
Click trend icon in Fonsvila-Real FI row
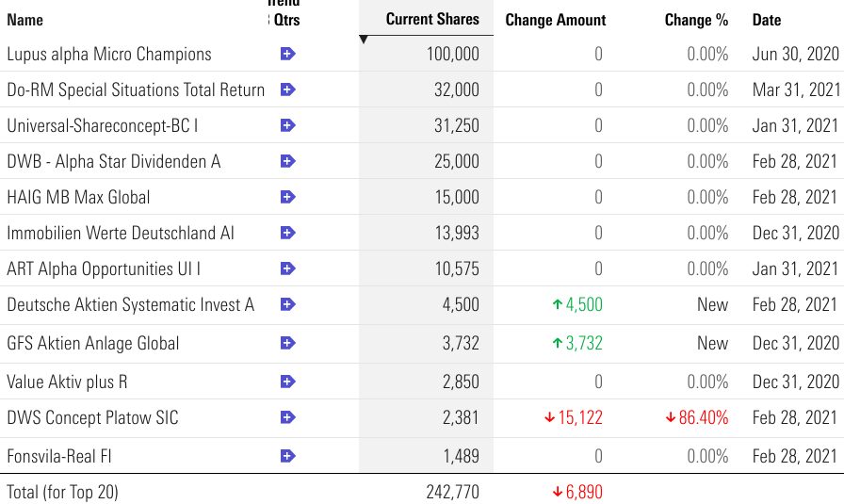tap(288, 456)
